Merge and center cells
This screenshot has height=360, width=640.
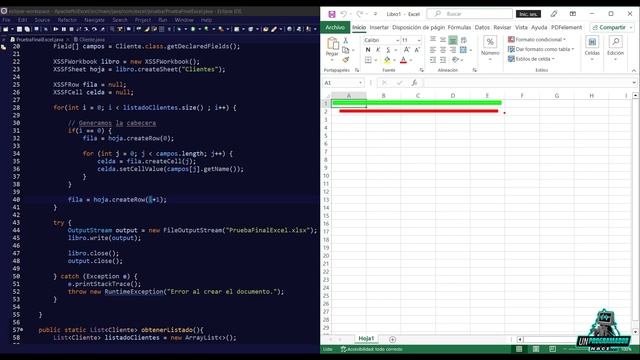coord(463,50)
